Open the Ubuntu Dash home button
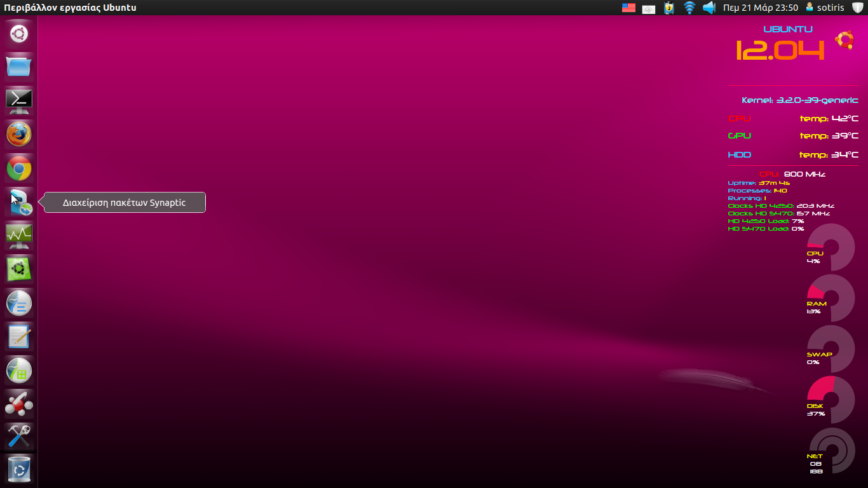Viewport: 868px width, 488px height. 19,33
